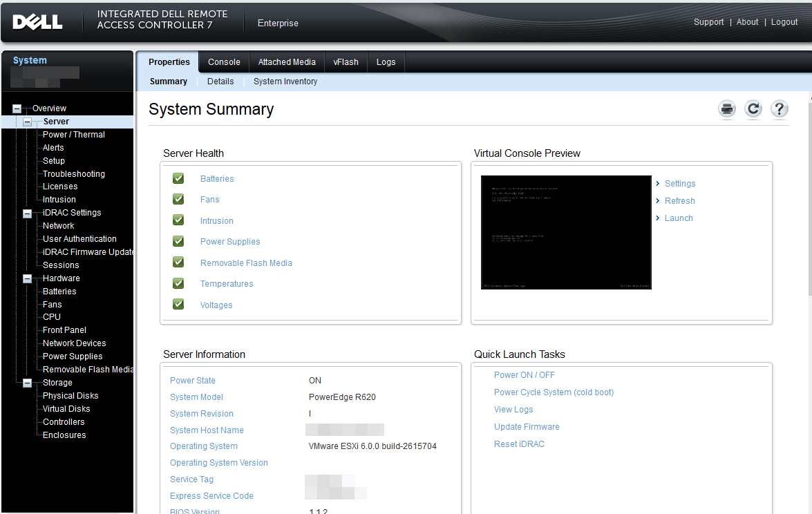Open User Authentication tree item
The image size is (812, 514).
(x=79, y=238)
